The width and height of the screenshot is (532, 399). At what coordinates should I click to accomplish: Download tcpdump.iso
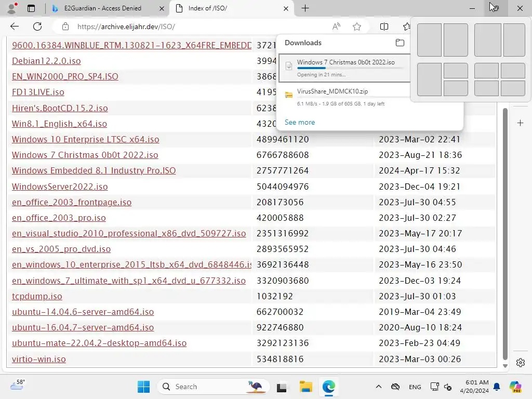click(x=37, y=296)
